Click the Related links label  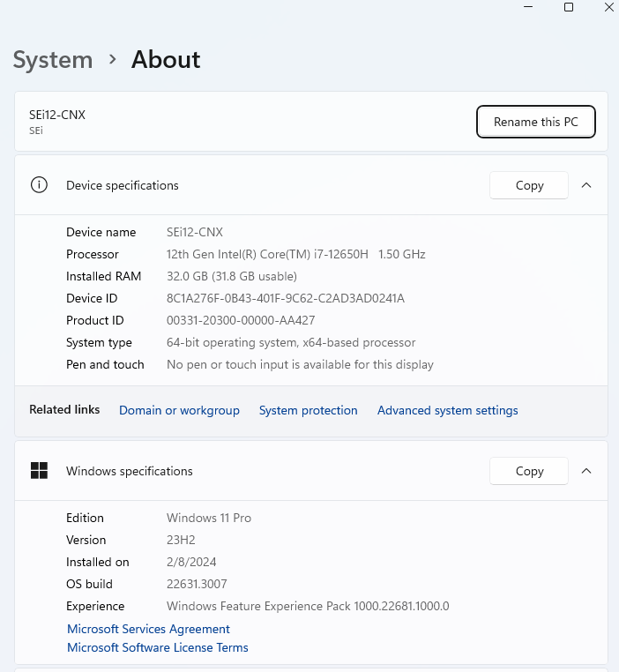point(64,410)
